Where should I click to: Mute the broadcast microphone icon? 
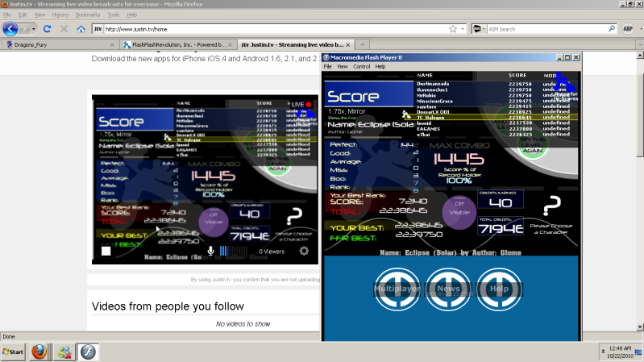211,252
